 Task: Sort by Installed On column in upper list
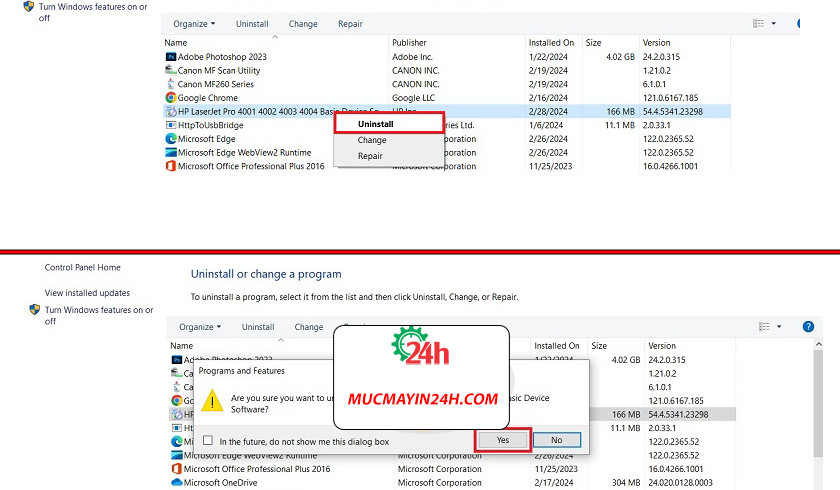[553, 42]
